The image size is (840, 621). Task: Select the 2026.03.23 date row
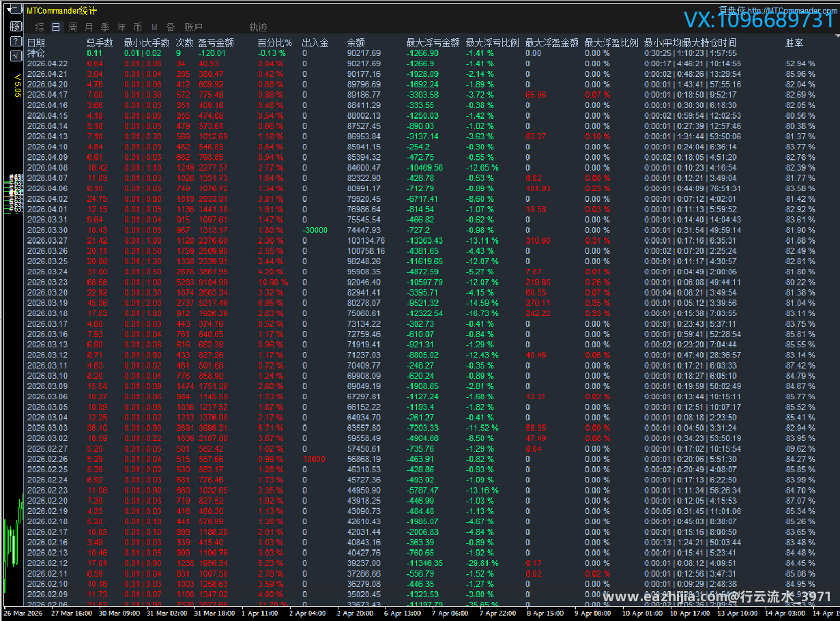tap(47, 282)
